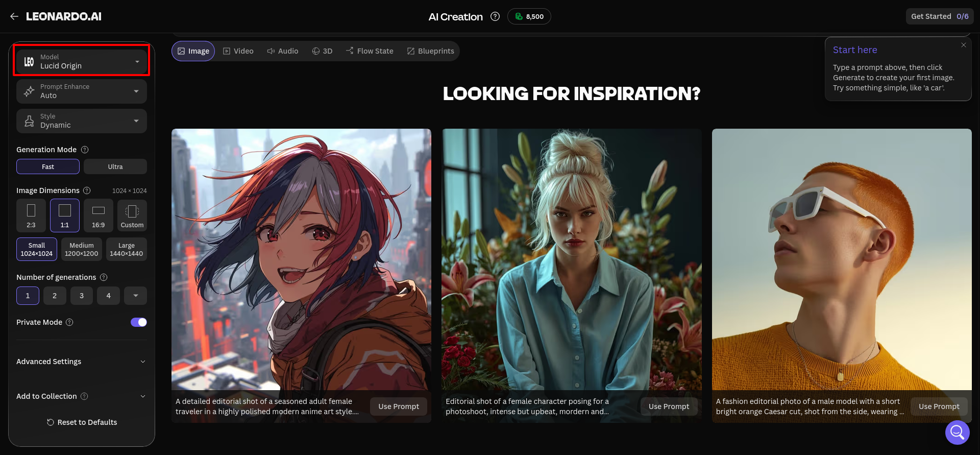Select the 2:3 portrait aspect ratio
980x455 pixels.
[31, 215]
